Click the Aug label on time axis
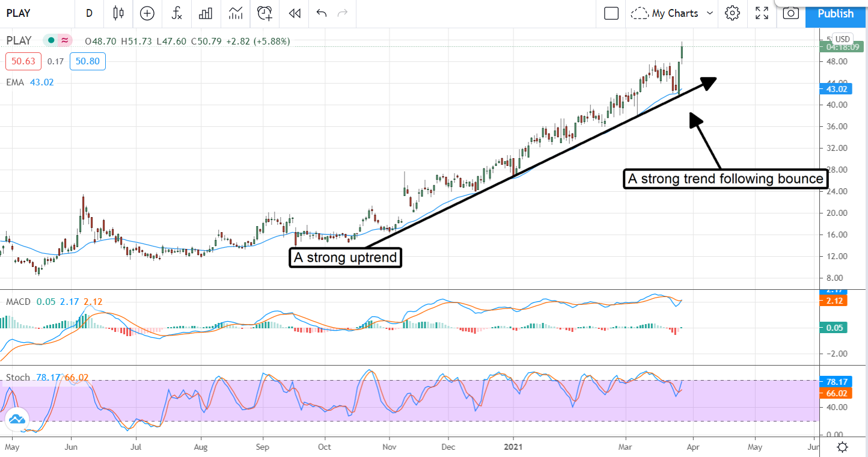Viewport: 868px width, 457px height. tap(201, 447)
